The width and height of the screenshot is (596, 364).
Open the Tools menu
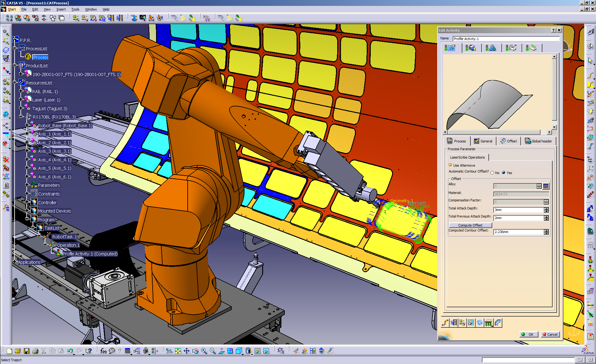pos(75,9)
